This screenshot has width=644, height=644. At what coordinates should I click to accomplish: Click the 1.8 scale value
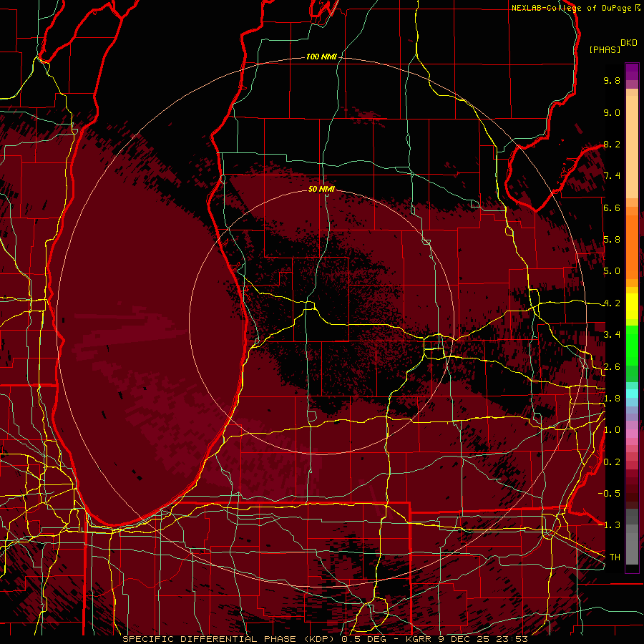[x=612, y=399]
